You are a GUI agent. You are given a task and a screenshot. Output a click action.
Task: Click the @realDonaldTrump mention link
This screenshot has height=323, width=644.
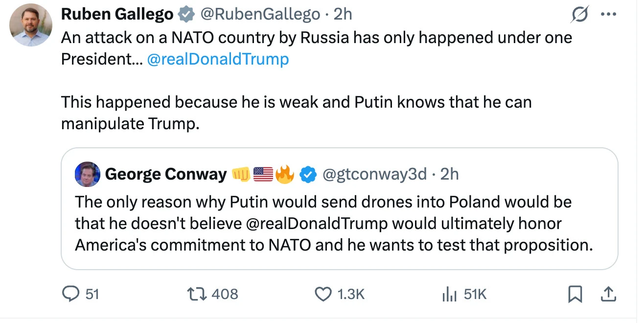pos(218,59)
